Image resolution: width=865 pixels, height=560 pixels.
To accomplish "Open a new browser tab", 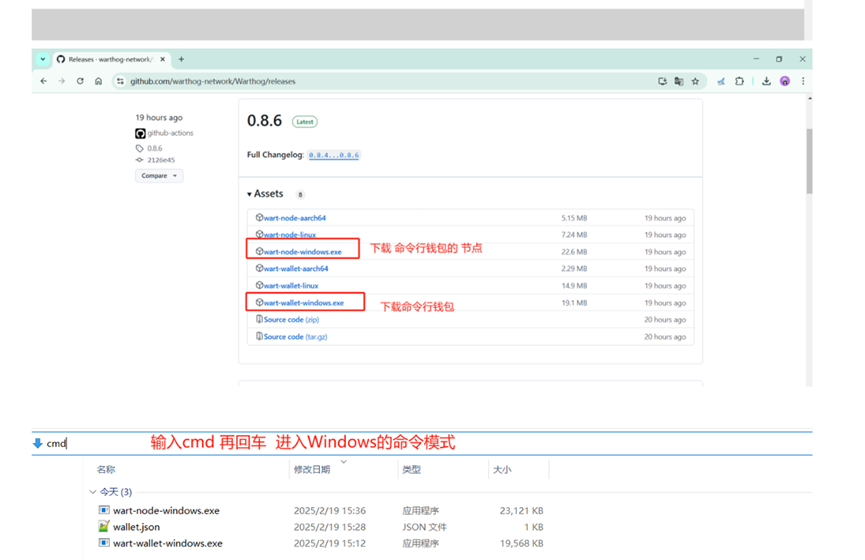I will click(x=181, y=59).
